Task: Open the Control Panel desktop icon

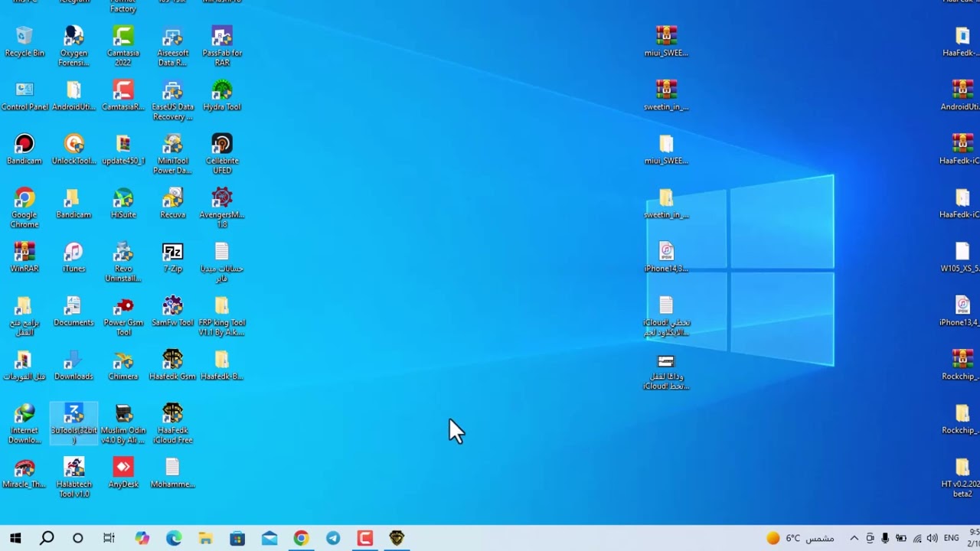Action: click(x=24, y=96)
